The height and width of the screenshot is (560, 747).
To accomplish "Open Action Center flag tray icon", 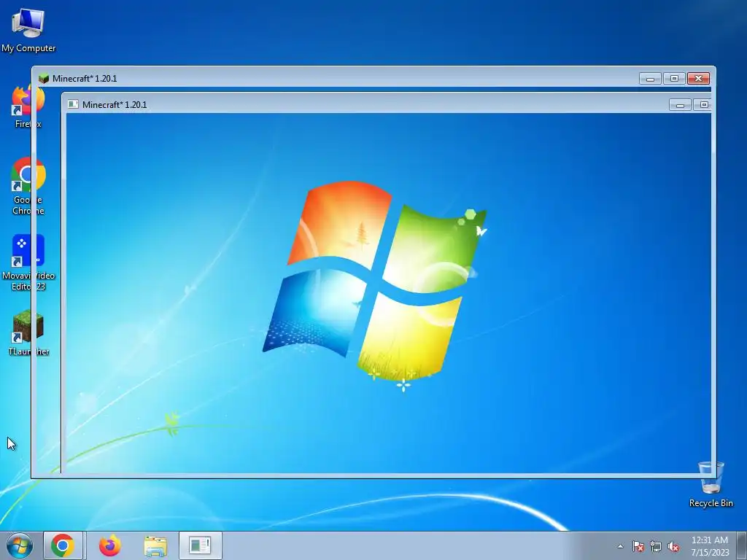I will [638, 546].
